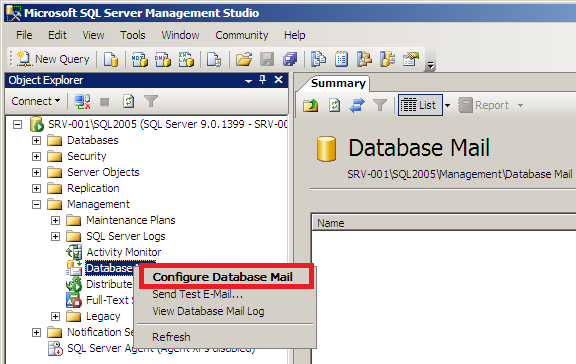Expand the Notification Services node
Viewport: 576px width, 364px height.
pyautogui.click(x=36, y=332)
